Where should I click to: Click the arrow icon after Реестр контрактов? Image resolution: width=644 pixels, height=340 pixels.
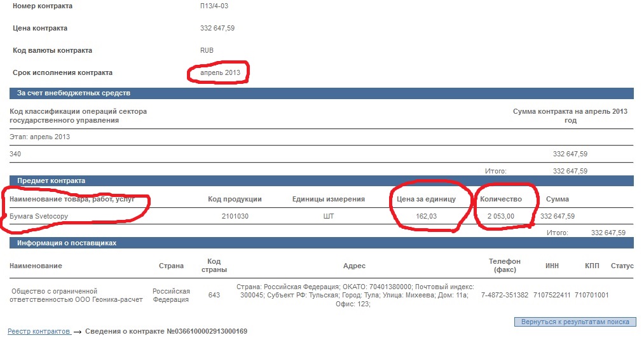(x=78, y=332)
